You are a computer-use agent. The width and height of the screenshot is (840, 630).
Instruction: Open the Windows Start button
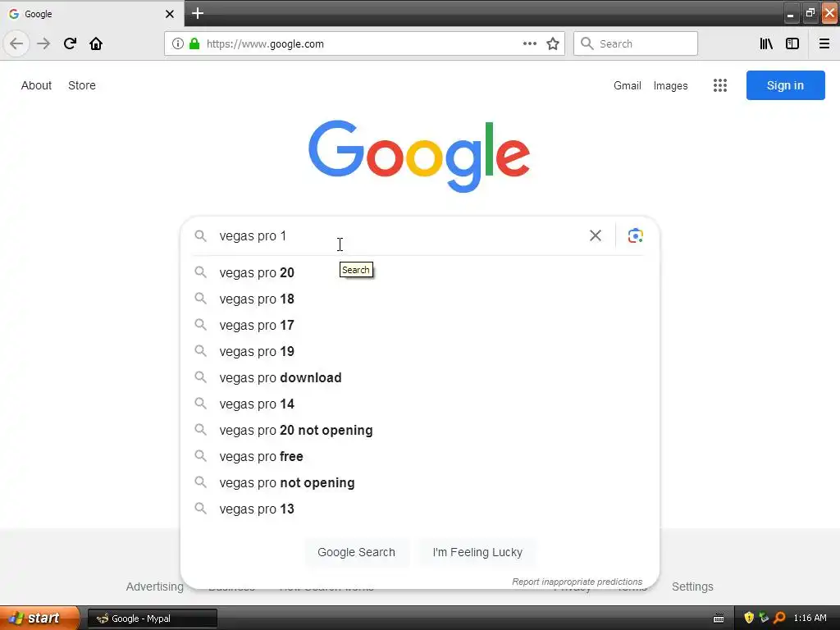coord(39,618)
